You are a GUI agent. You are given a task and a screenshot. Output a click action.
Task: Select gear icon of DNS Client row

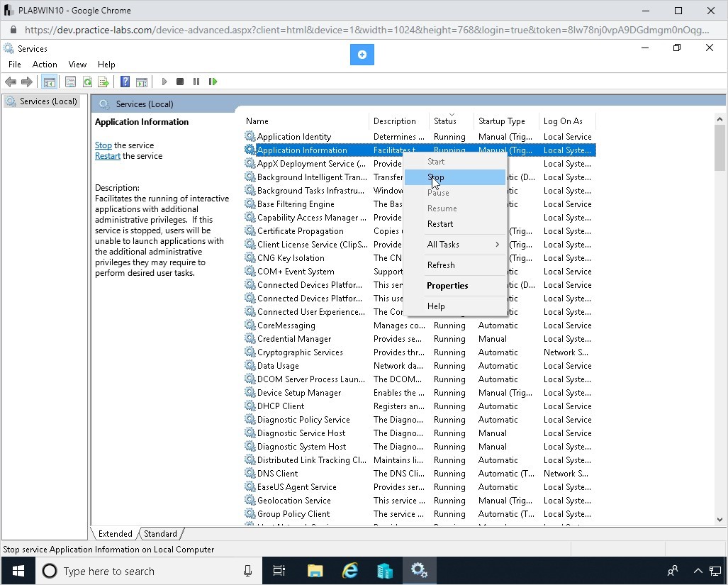tap(250, 473)
